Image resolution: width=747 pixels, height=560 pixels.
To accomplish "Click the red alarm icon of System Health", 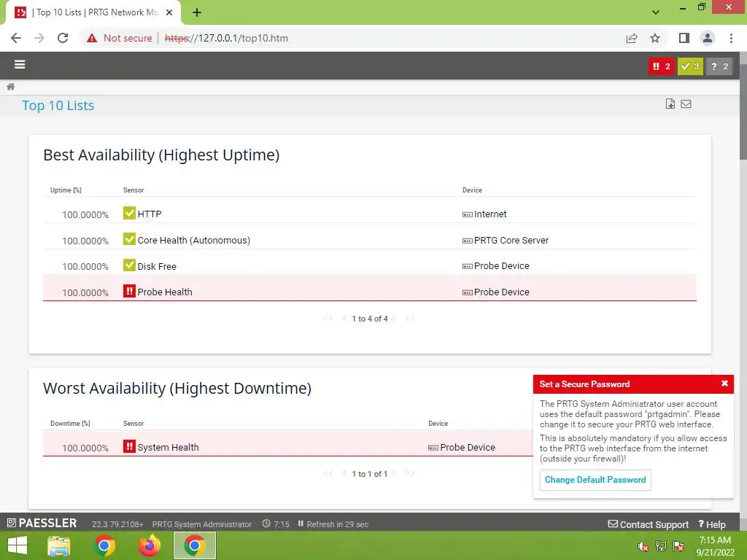I will click(129, 446).
